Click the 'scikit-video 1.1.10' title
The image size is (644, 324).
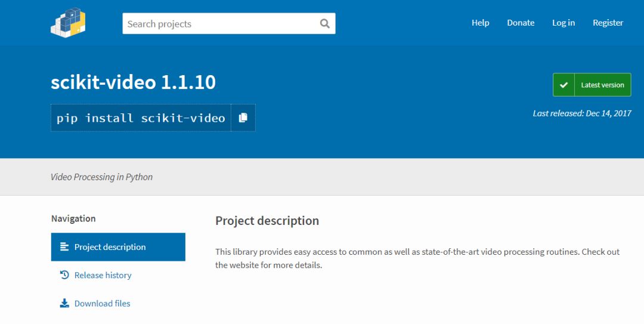(x=133, y=82)
